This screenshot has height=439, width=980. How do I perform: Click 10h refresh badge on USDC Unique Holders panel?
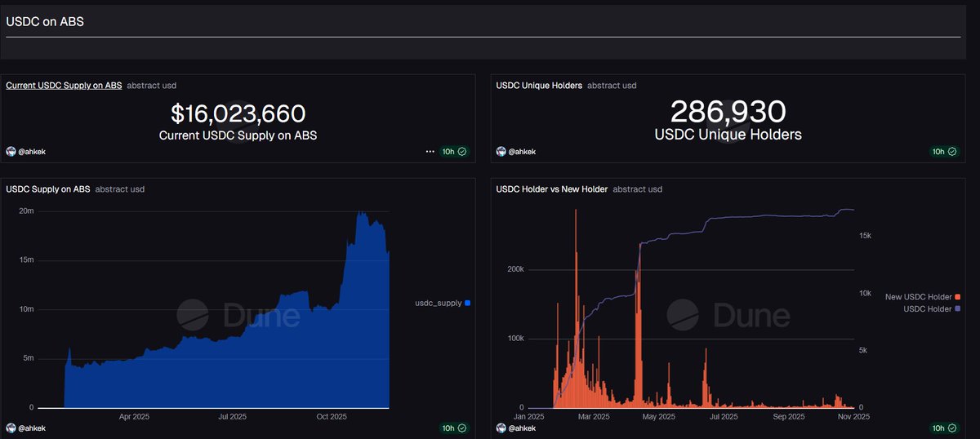945,152
